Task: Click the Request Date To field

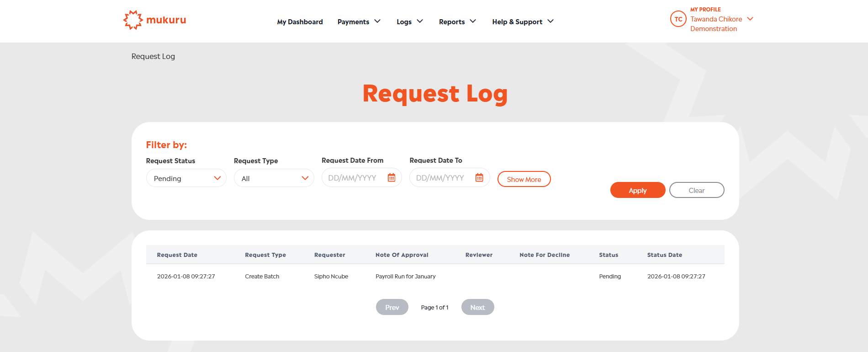Action: coord(450,177)
